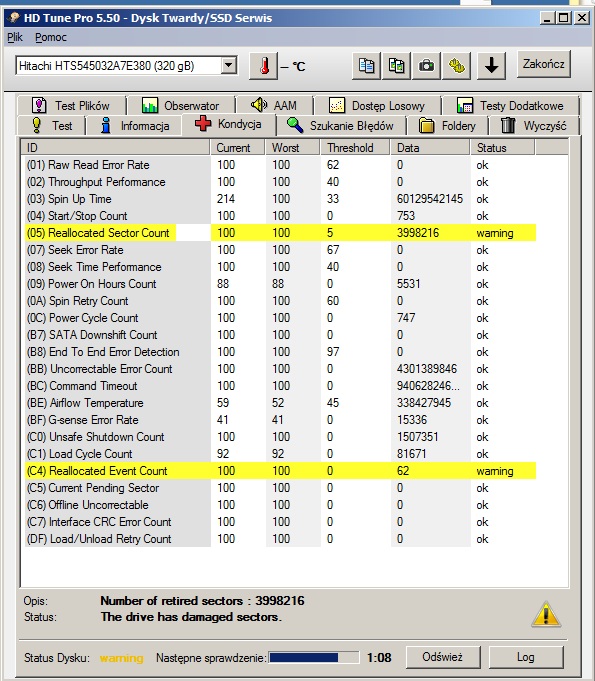Sort by the Worst column header
Viewport: 595px width, 681px height.
293,148
